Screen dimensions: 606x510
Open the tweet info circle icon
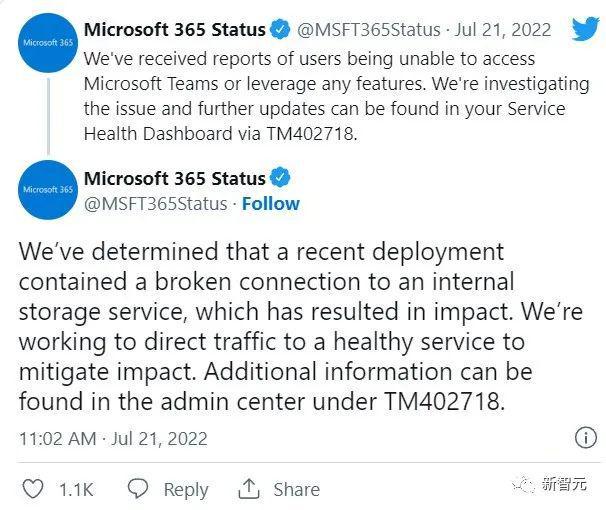point(584,439)
